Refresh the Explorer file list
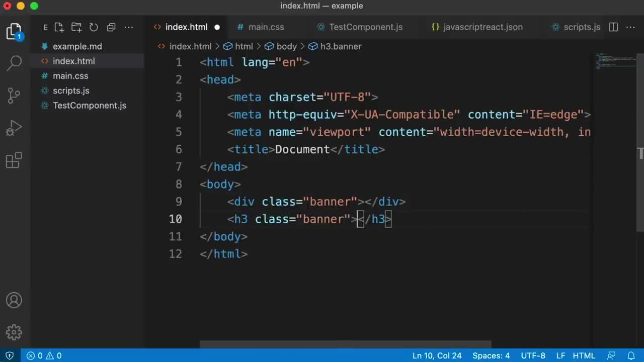Viewport: 644px width, 362px height. (x=94, y=27)
